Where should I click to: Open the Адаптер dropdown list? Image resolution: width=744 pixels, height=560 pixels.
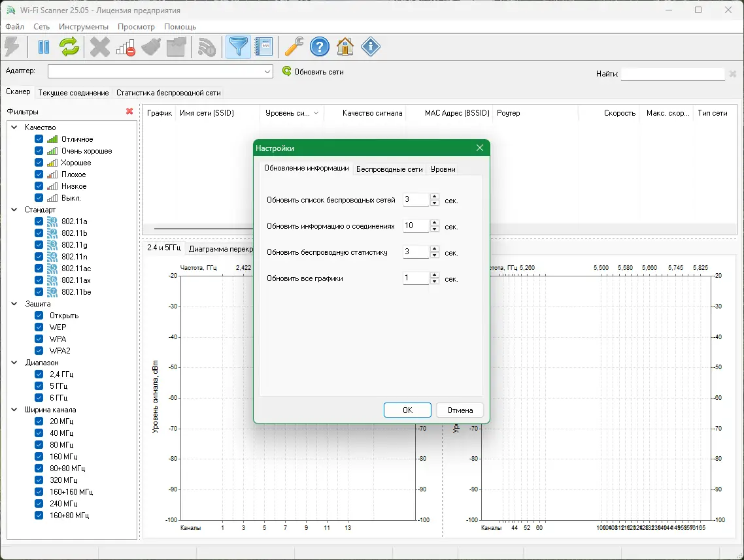267,72
